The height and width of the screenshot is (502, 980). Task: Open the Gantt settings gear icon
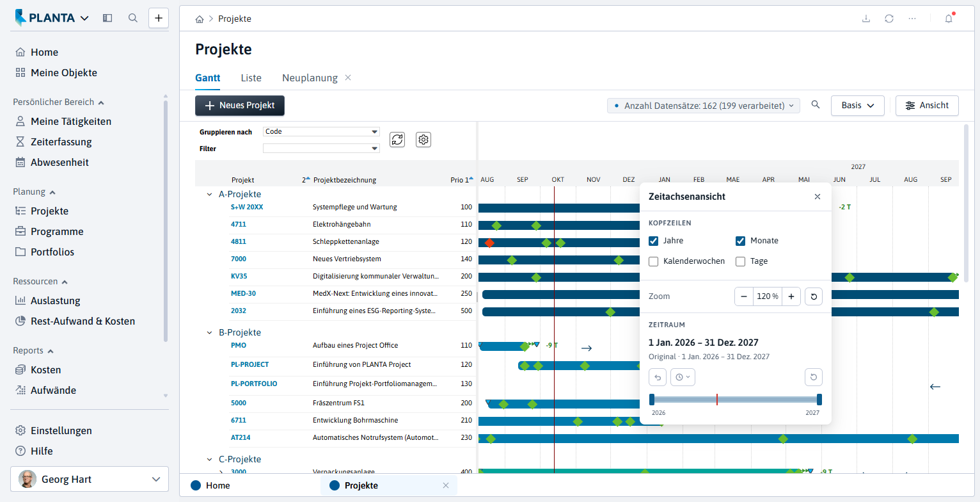[x=423, y=140]
